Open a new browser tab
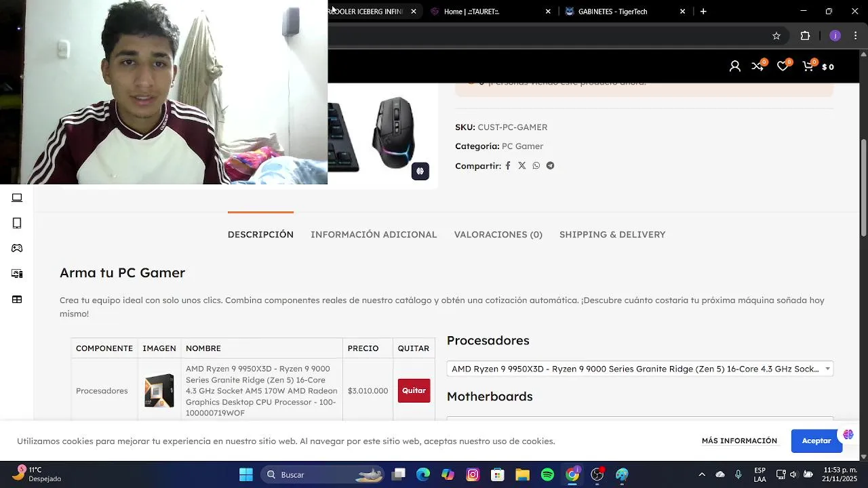This screenshot has height=488, width=868. [x=703, y=12]
